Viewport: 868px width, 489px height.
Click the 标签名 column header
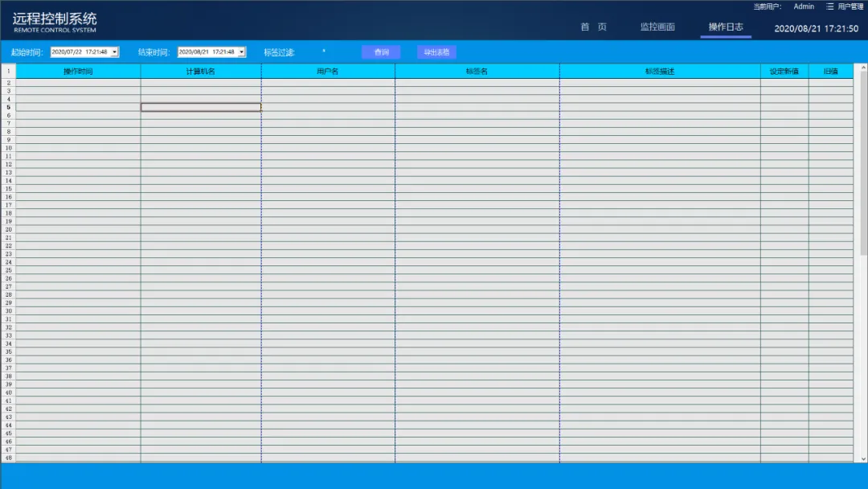477,72
